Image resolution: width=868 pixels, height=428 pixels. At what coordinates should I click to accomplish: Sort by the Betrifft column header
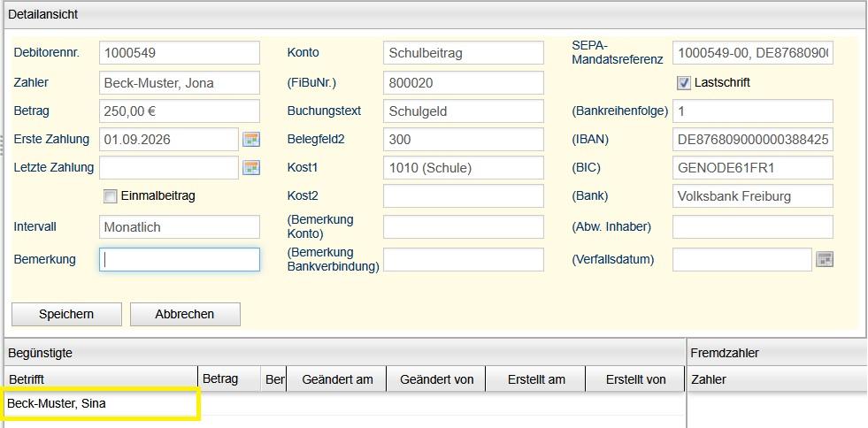[x=101, y=379]
